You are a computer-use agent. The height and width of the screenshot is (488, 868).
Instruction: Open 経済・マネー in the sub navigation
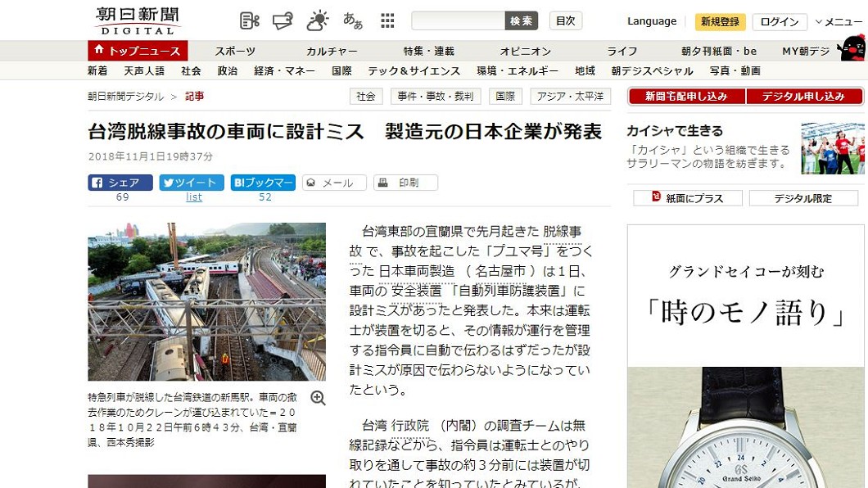pos(284,70)
